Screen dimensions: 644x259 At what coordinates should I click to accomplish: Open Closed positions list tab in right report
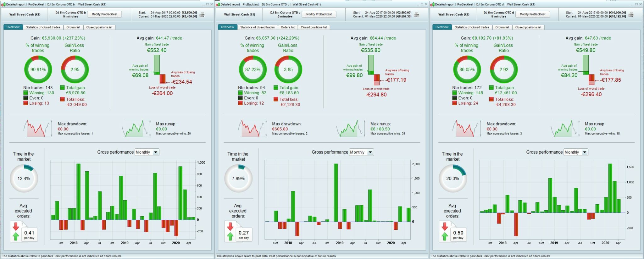pos(528,27)
